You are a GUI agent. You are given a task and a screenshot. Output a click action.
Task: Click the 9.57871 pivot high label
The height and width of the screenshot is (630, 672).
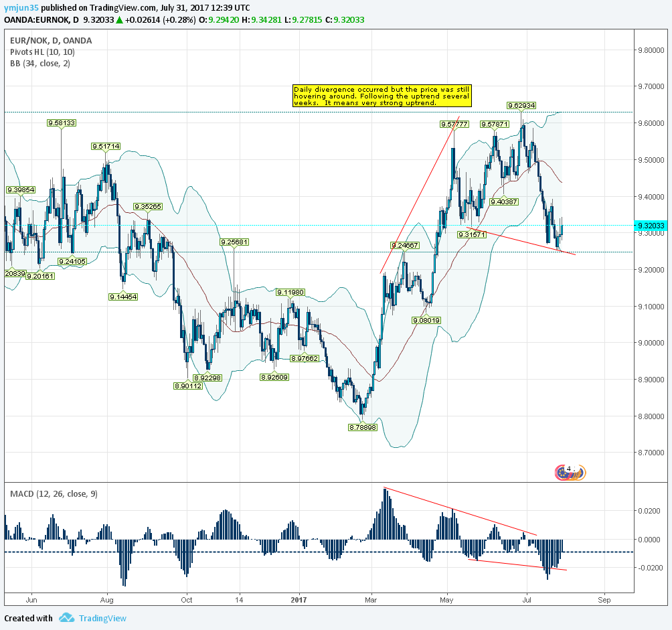click(495, 125)
